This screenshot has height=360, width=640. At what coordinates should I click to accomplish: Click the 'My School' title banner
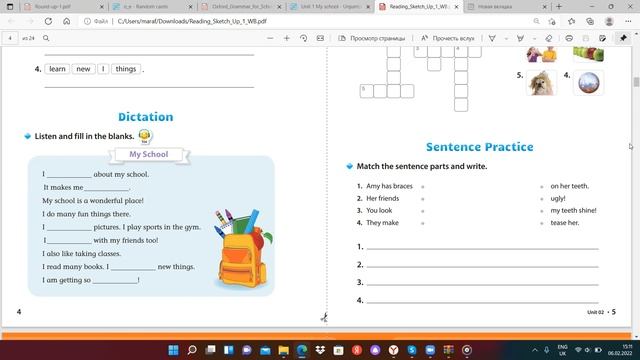[x=149, y=154]
